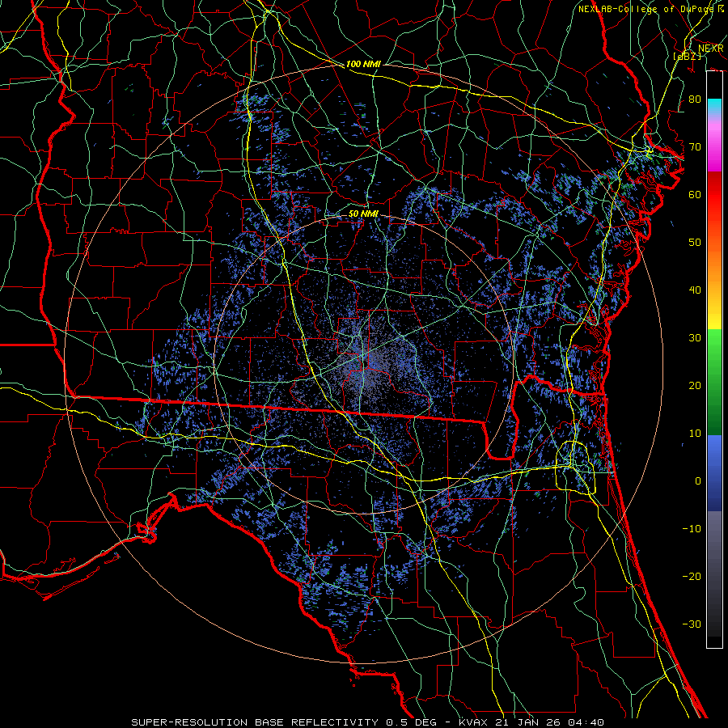
Task: Click the green band on the color scale
Action: pyautogui.click(x=714, y=382)
